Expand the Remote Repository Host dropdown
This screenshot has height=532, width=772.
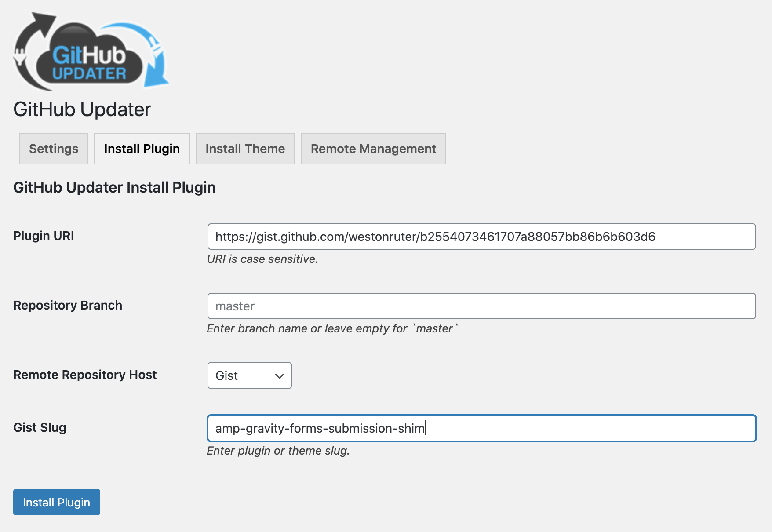click(x=249, y=375)
